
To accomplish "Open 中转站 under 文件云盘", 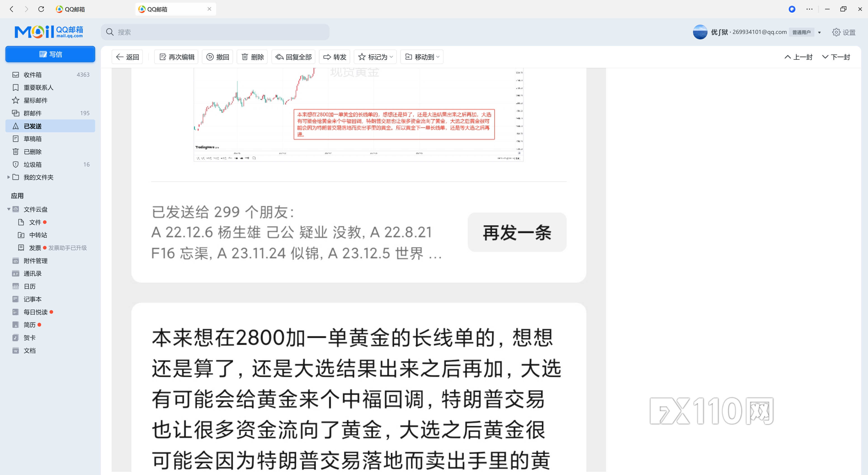I will coord(32,235).
